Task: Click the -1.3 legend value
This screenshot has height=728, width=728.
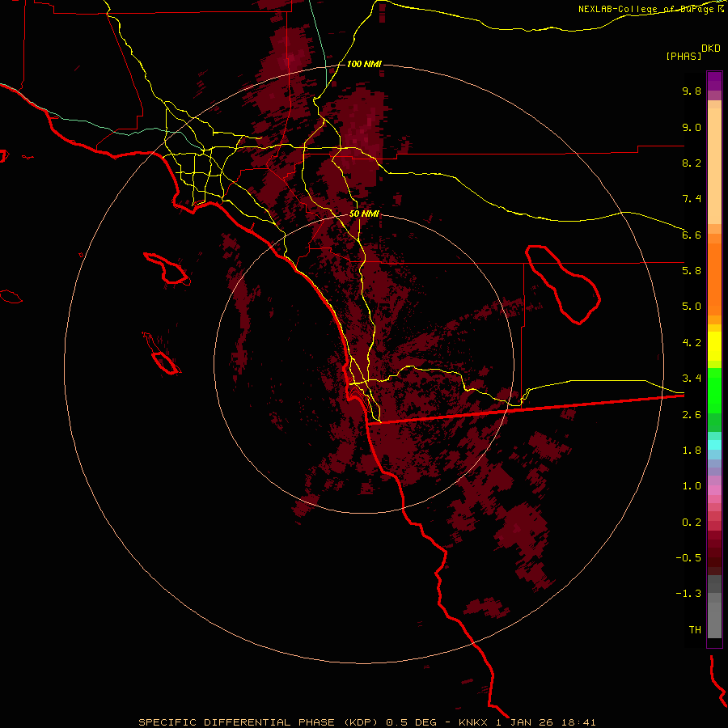Action: click(x=688, y=594)
